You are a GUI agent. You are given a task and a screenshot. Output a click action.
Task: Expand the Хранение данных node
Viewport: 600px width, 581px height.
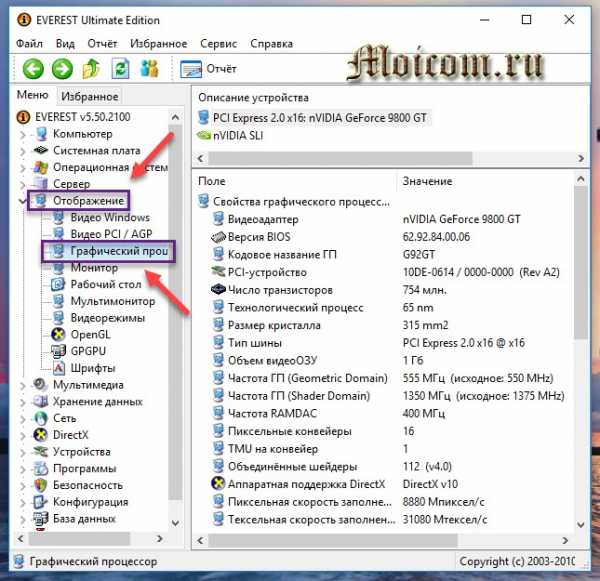24,402
